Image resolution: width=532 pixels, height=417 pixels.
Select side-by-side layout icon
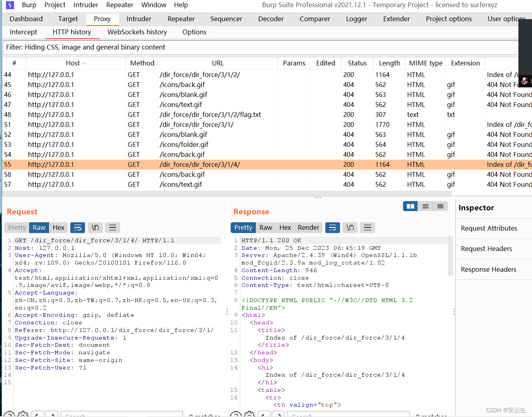[x=410, y=206]
